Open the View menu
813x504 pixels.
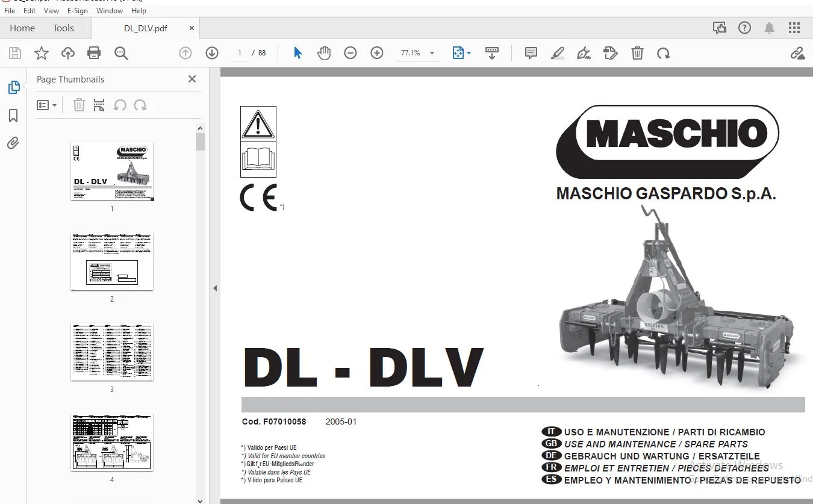point(52,11)
